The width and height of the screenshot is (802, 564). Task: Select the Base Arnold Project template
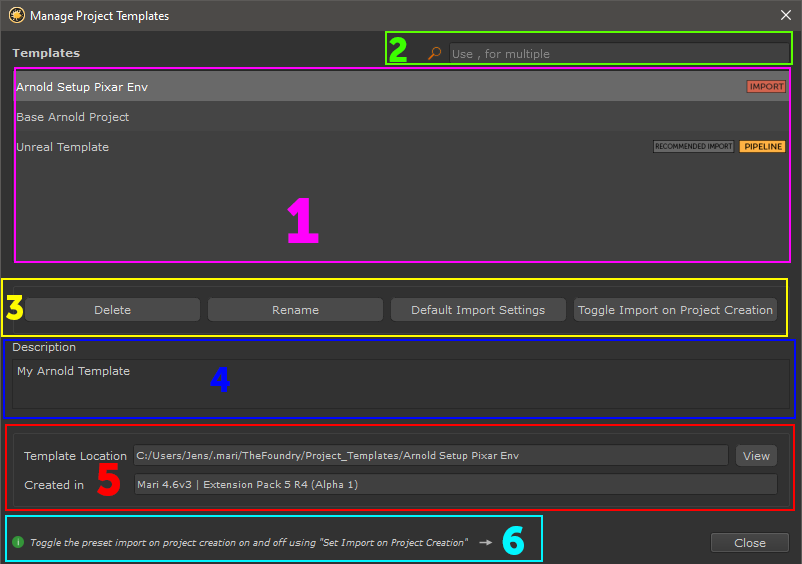(73, 117)
